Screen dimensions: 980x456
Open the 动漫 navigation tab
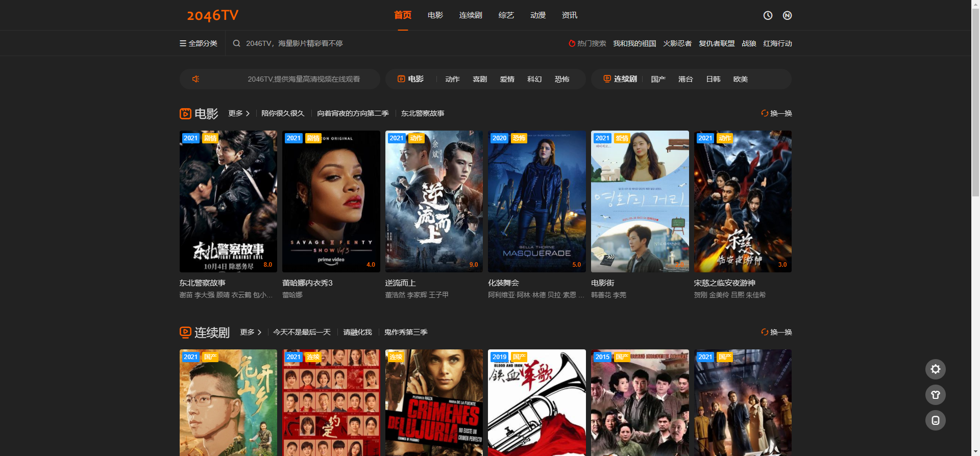click(x=538, y=15)
